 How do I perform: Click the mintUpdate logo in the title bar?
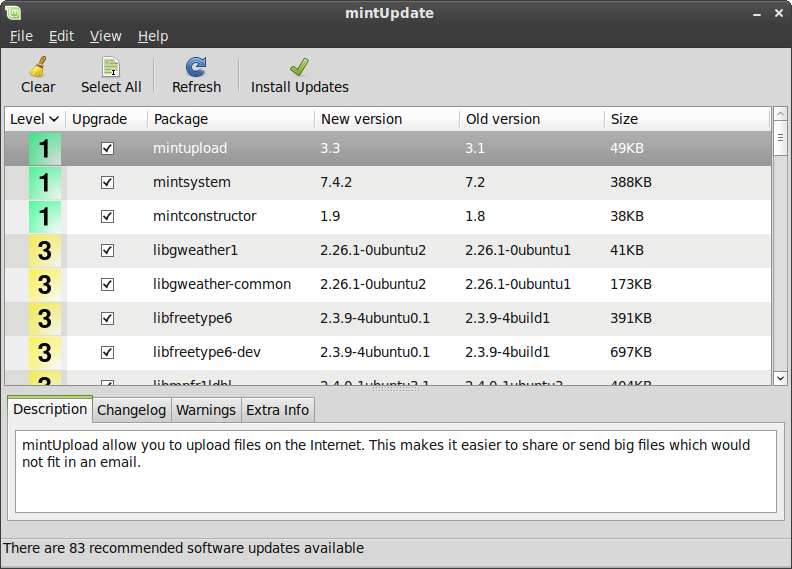13,13
